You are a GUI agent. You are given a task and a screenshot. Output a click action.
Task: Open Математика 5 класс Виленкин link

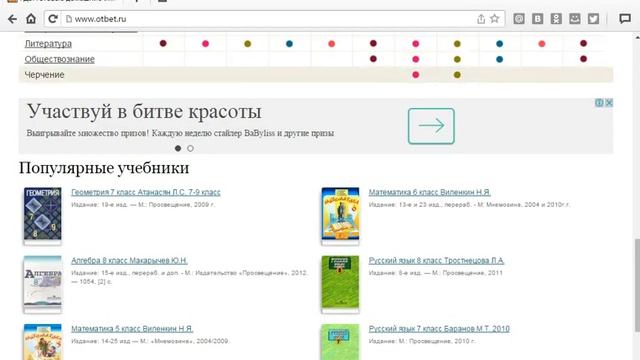coord(132,329)
